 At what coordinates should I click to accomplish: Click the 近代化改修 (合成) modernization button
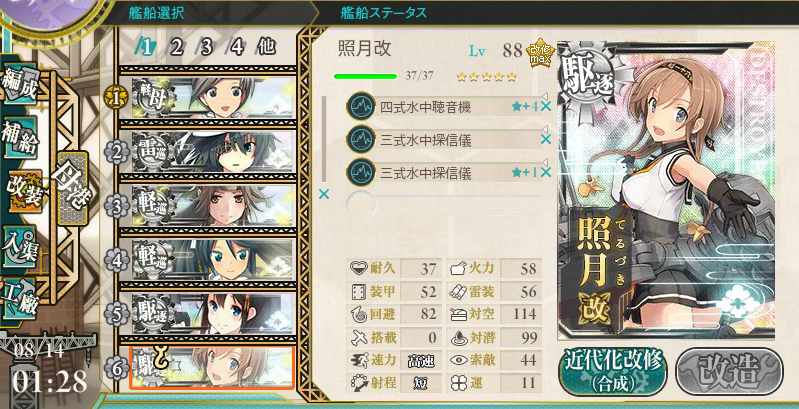click(613, 371)
